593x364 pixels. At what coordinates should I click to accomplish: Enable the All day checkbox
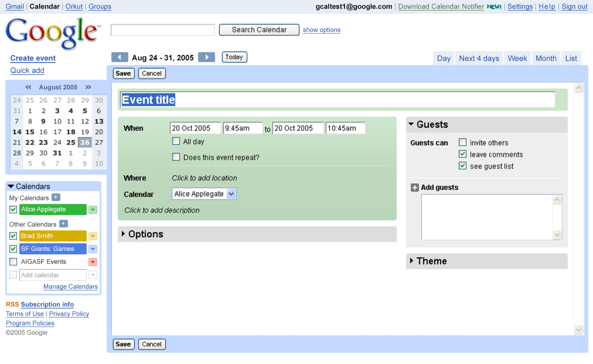pos(176,141)
